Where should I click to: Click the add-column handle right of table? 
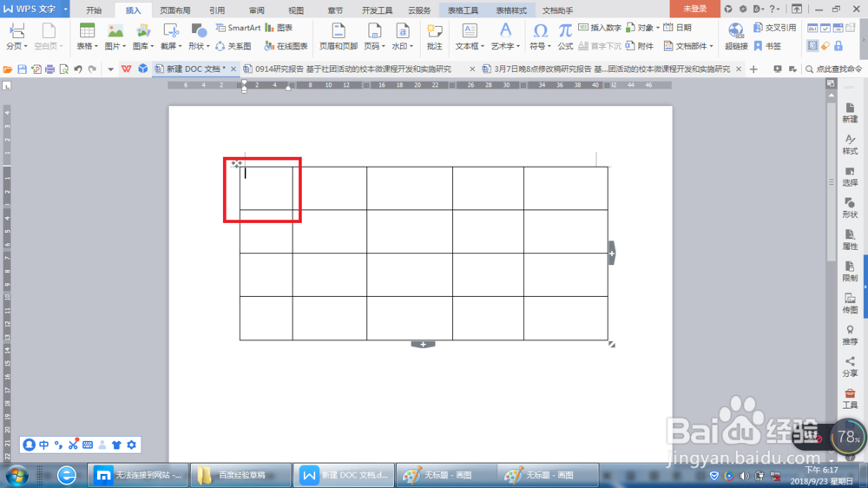point(612,254)
